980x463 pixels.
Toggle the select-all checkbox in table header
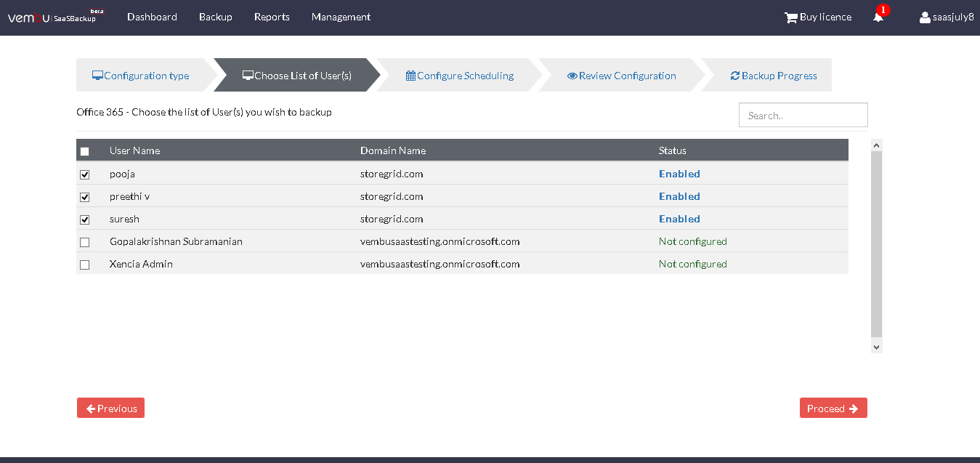point(85,151)
